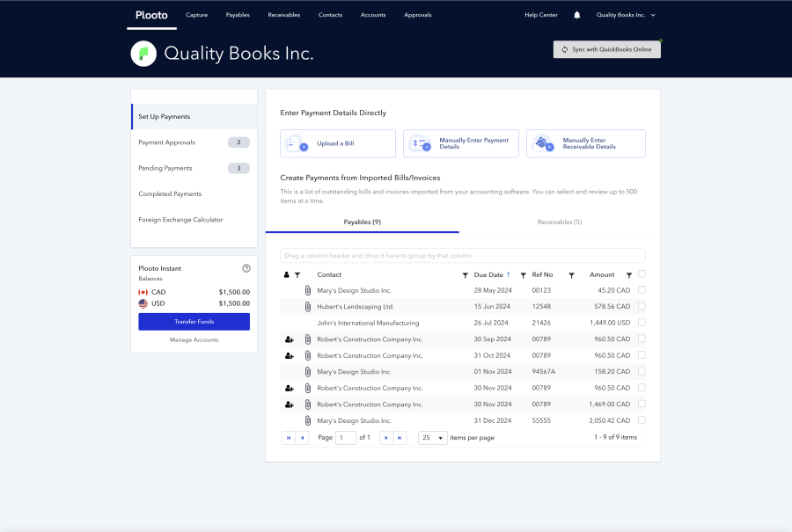This screenshot has width=792, height=532.
Task: Open Receivables in the top navigation bar
Action: (x=284, y=15)
